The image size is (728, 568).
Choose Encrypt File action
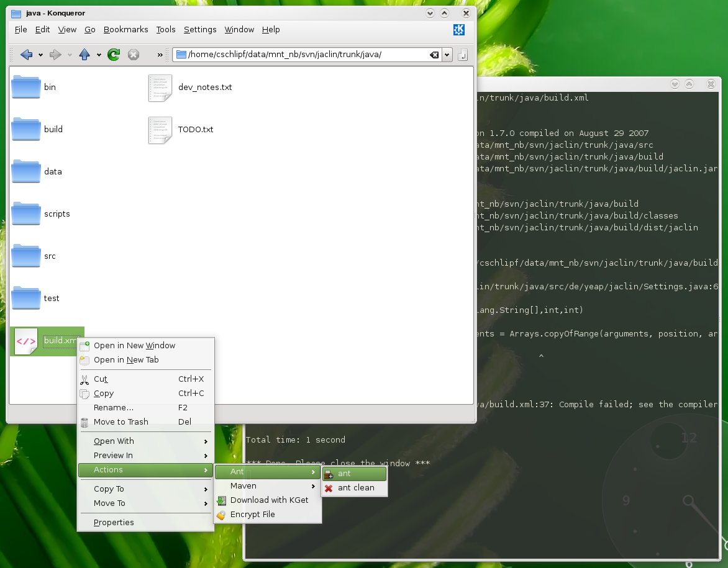click(268, 515)
